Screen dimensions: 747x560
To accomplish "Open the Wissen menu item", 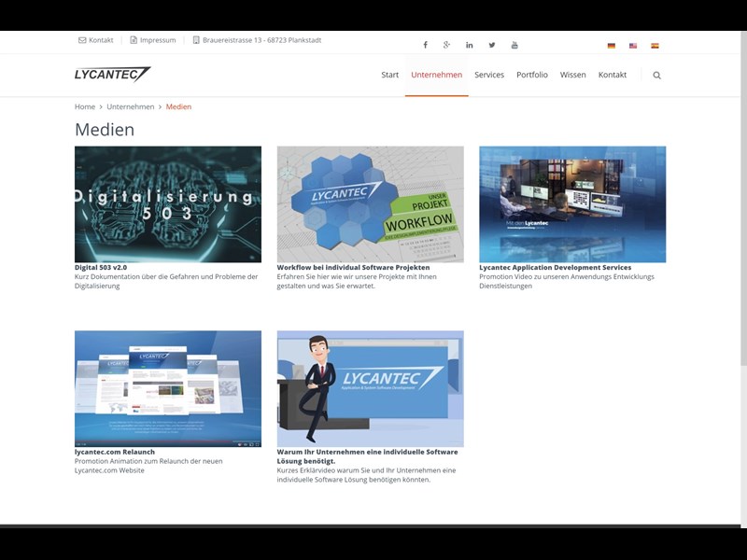I will [572, 75].
